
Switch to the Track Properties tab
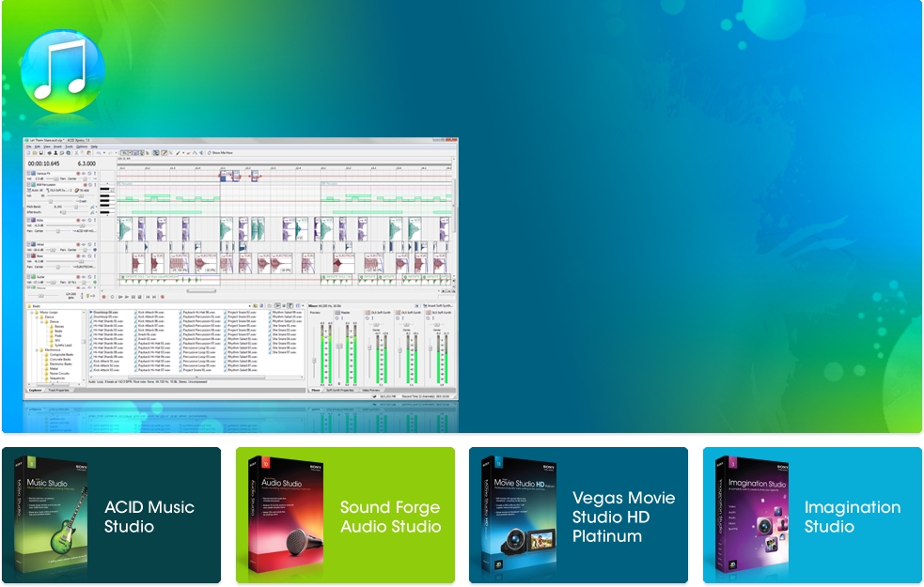pos(58,390)
